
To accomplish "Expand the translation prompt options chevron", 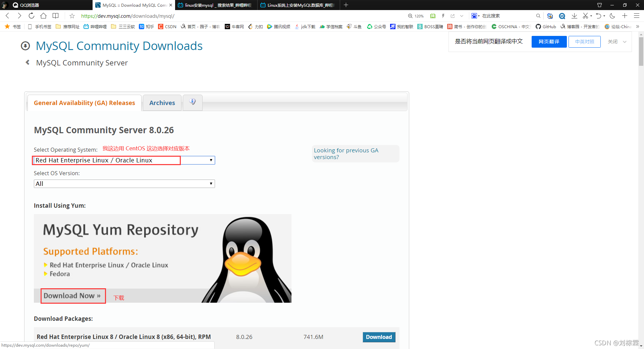I will click(625, 42).
